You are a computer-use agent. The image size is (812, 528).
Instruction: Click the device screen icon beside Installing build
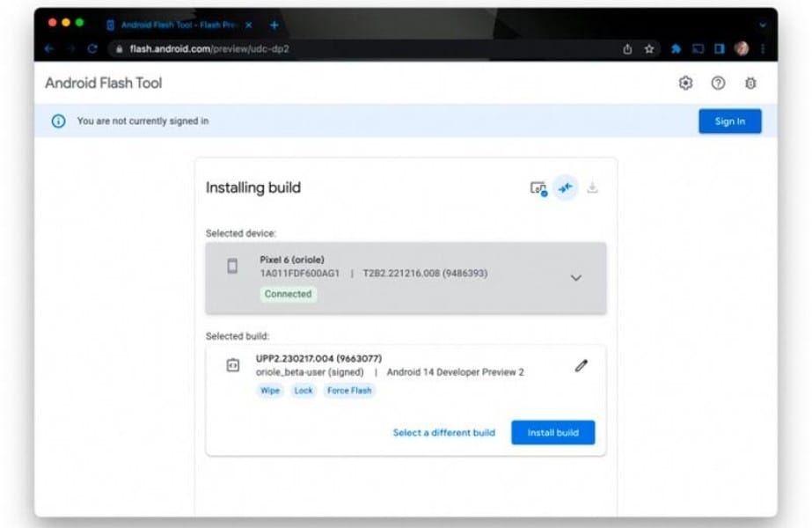point(538,188)
